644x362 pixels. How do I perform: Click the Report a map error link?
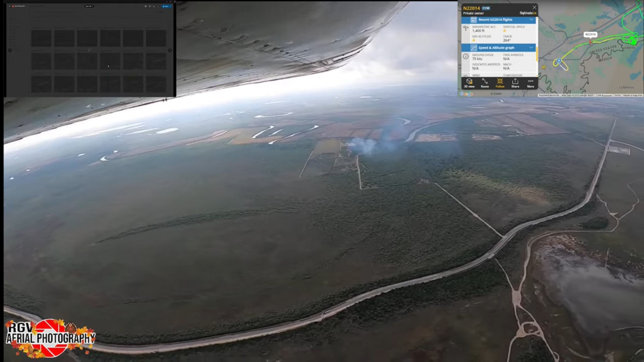(632, 95)
